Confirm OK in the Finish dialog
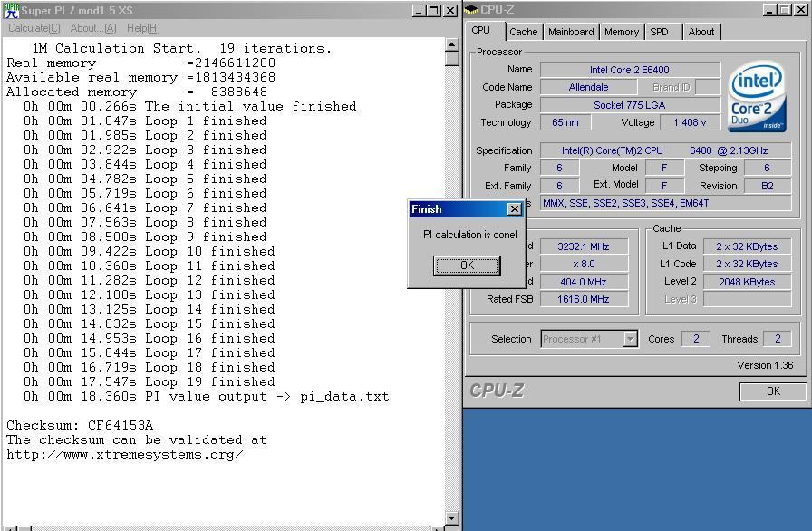 coord(467,265)
